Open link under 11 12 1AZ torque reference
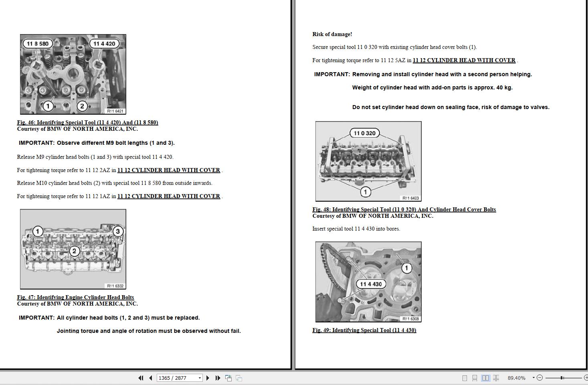Screen dimensions: 588x385 168,196
